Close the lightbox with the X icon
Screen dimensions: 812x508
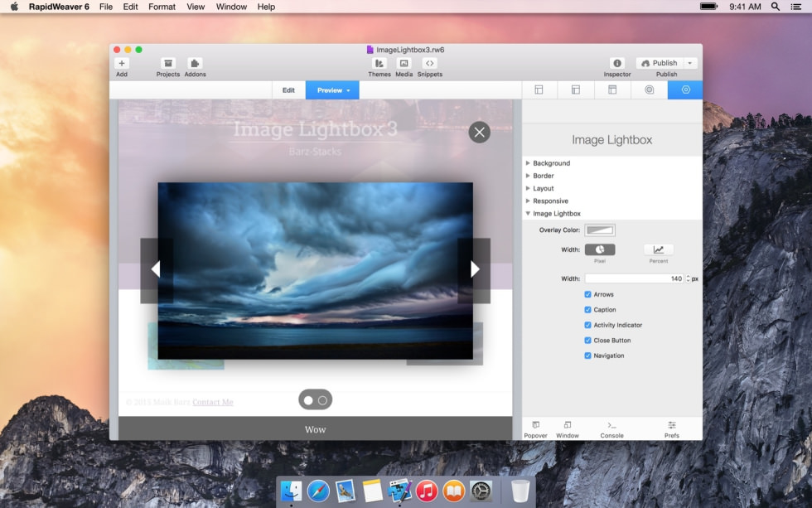480,132
